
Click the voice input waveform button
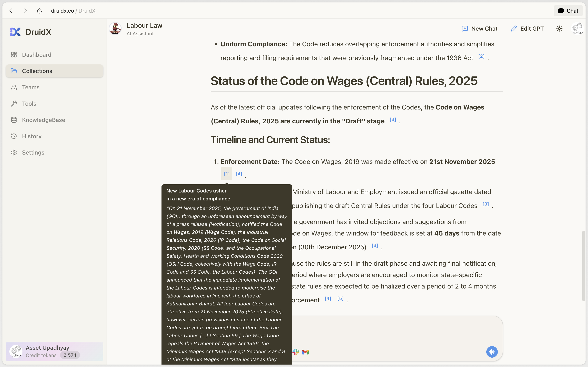pos(492,352)
